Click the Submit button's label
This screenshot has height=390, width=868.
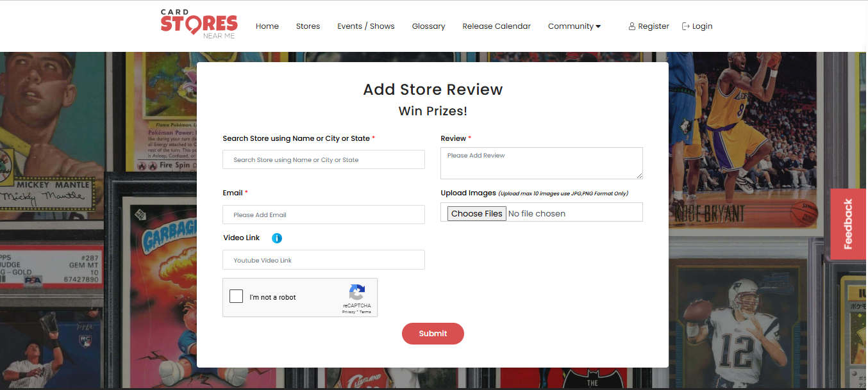[x=433, y=333]
